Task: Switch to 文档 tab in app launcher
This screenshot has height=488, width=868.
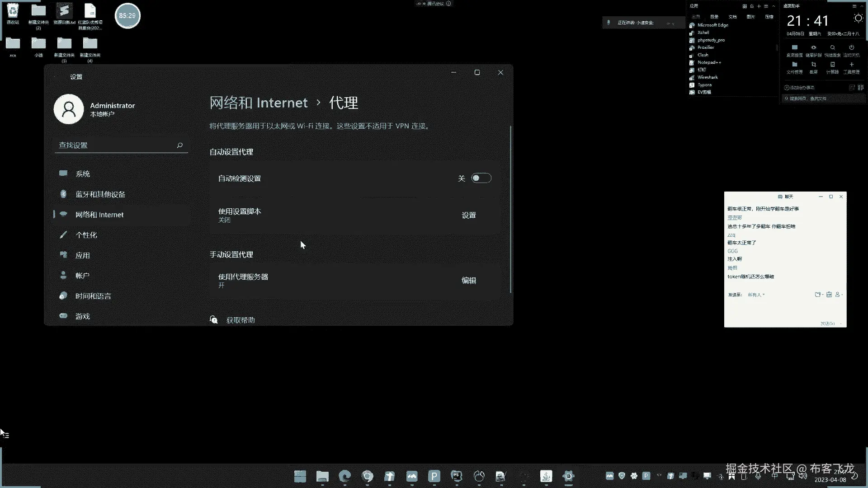Action: click(x=732, y=17)
